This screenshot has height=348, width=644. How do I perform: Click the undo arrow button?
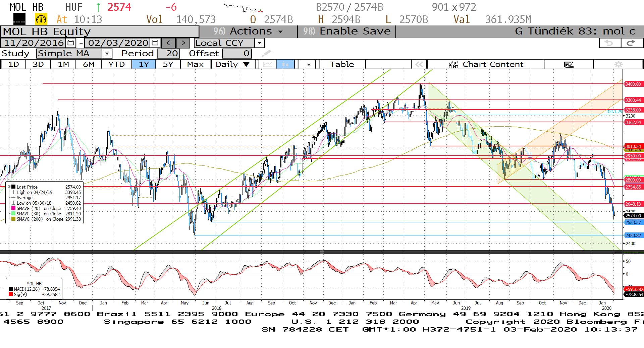click(609, 43)
